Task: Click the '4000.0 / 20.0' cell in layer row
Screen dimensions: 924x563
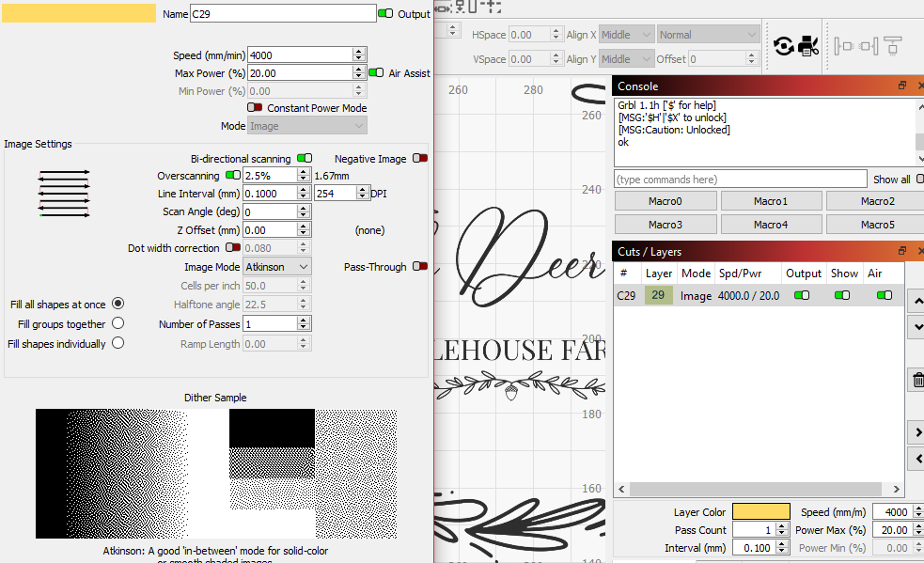Action: 748,296
